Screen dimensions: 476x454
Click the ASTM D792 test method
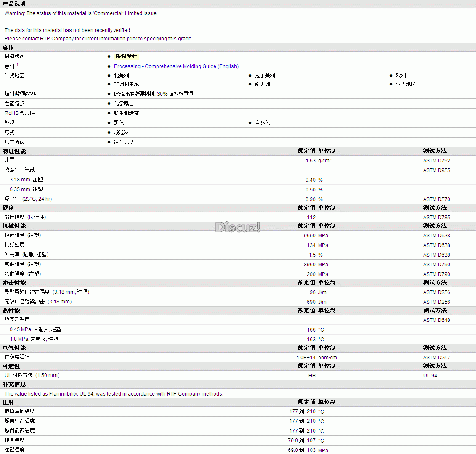tap(436, 161)
